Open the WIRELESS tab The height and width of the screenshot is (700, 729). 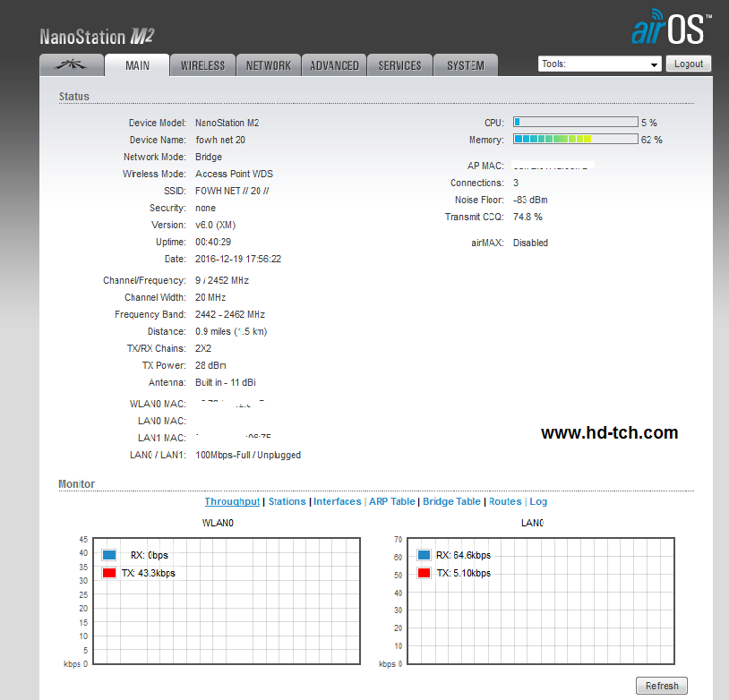click(x=202, y=65)
